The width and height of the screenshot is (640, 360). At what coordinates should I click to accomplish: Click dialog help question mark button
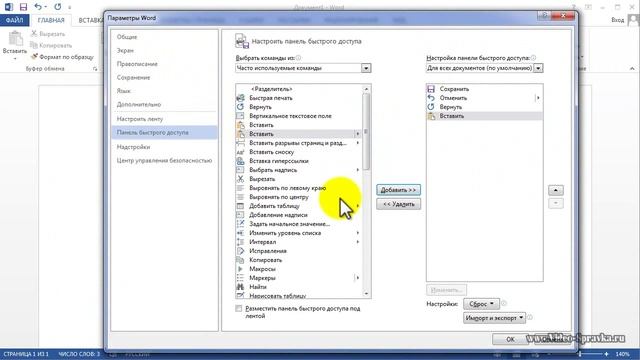(544, 16)
